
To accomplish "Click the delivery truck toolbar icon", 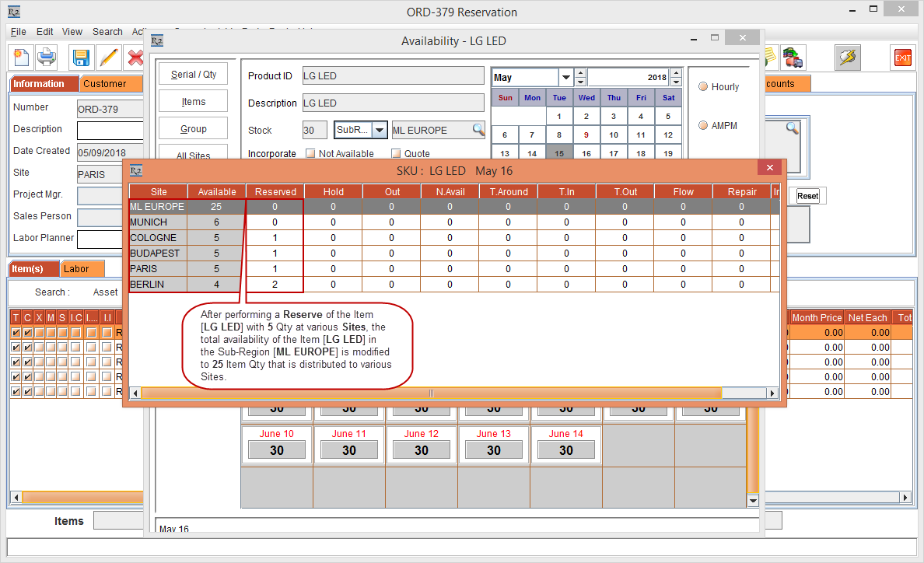I will click(793, 58).
